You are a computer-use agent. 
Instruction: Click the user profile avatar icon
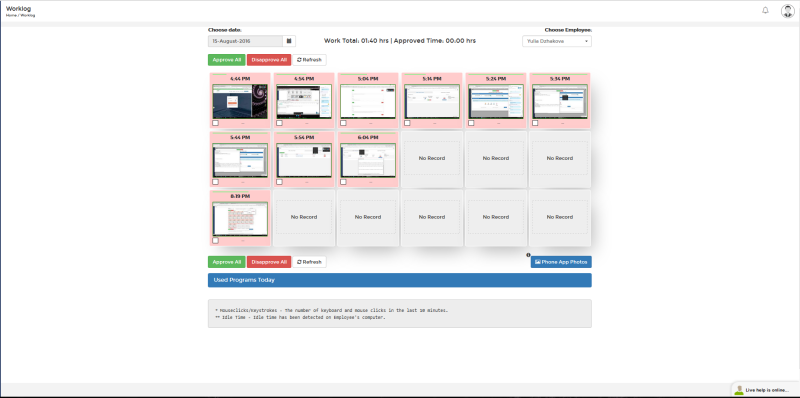point(787,11)
